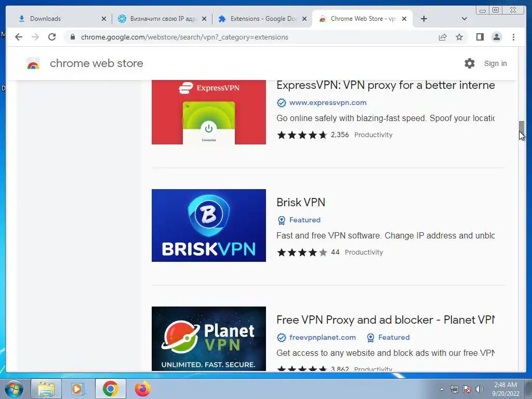Share this page from address bar
This screenshot has height=399, width=532.
click(443, 37)
